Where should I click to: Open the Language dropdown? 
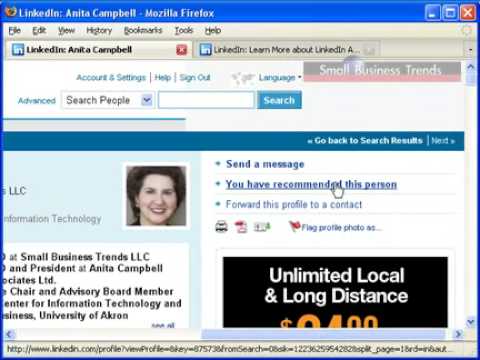[x=280, y=78]
